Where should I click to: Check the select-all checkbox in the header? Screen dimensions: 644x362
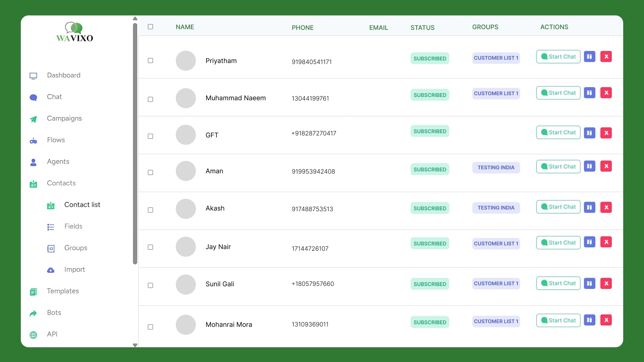tap(150, 26)
